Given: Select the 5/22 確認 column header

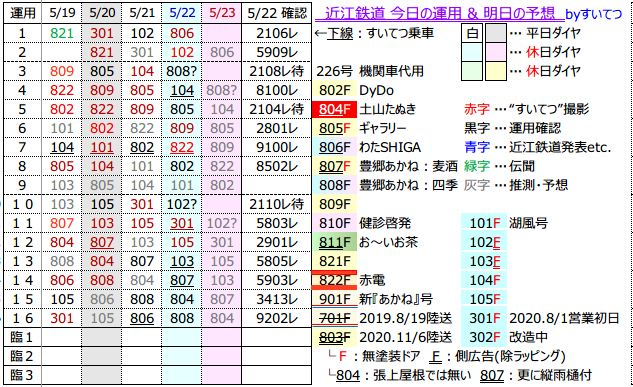Looking at the screenshot, I should tap(277, 13).
